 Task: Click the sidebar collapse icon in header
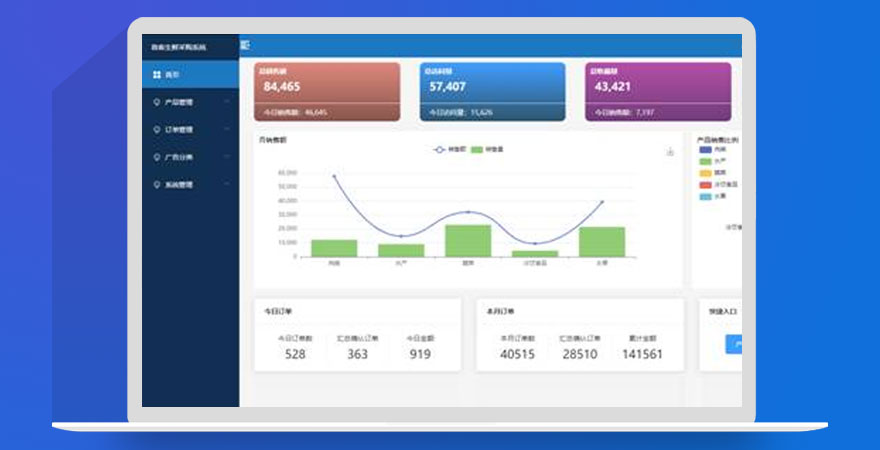(246, 45)
